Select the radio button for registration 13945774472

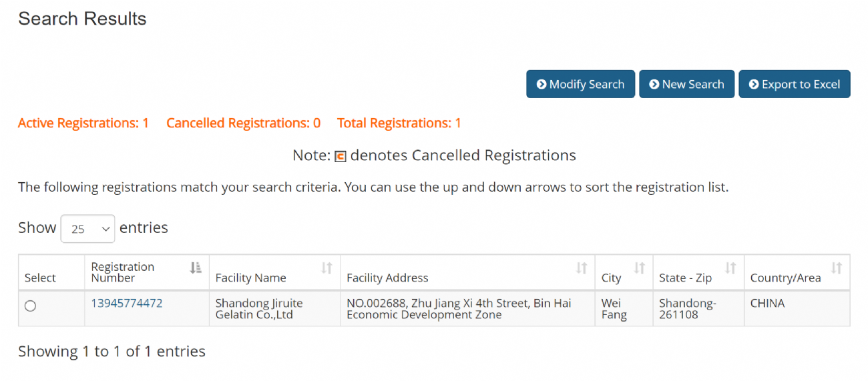click(x=30, y=306)
